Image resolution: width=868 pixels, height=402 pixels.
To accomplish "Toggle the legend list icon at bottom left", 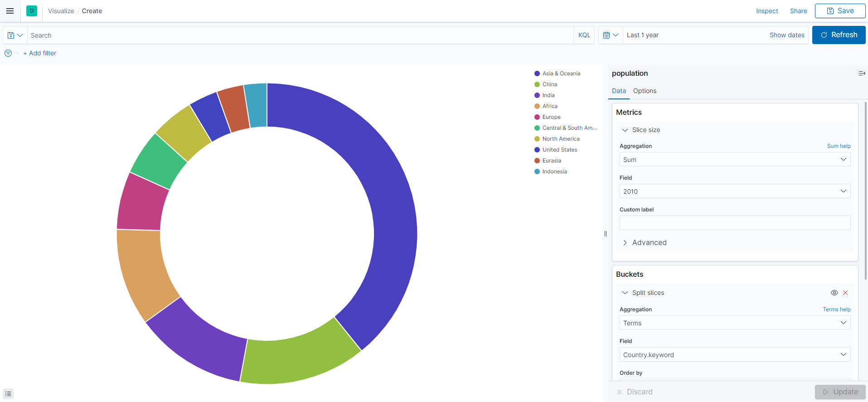I will pos(8,394).
